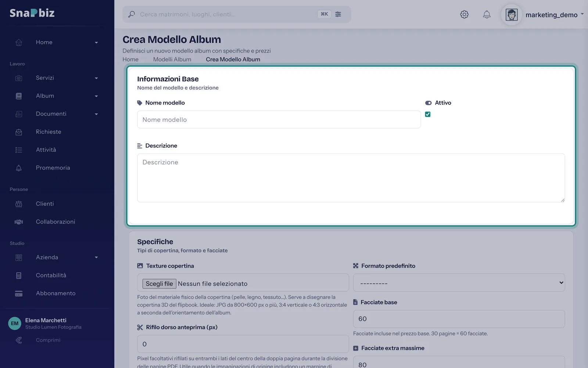The width and height of the screenshot is (588, 368).
Task: Open Richieste in the sidebar
Action: tap(49, 132)
